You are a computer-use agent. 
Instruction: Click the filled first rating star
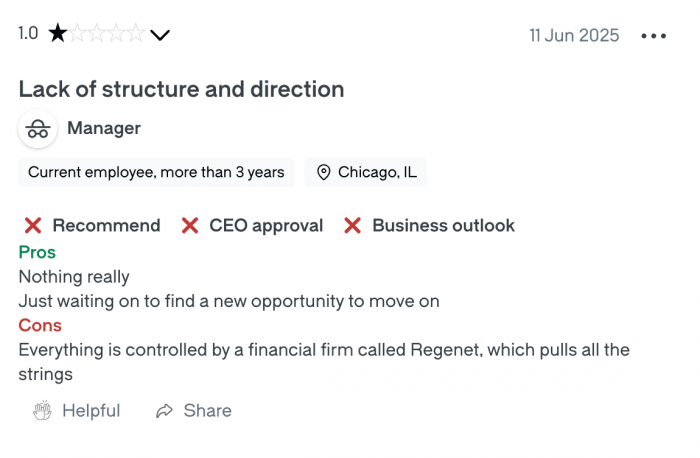58,34
